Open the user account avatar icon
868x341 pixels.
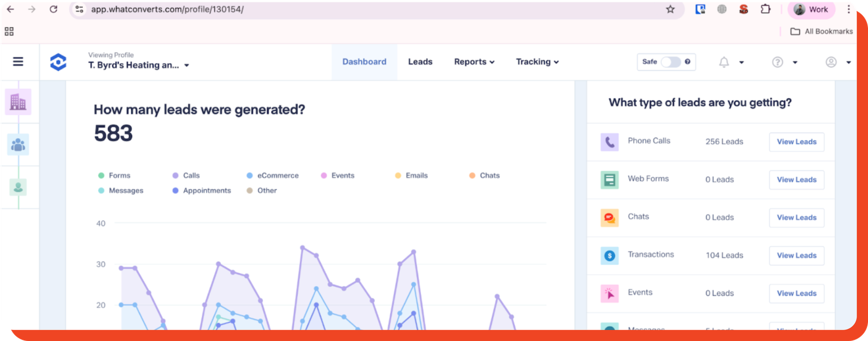(x=831, y=62)
